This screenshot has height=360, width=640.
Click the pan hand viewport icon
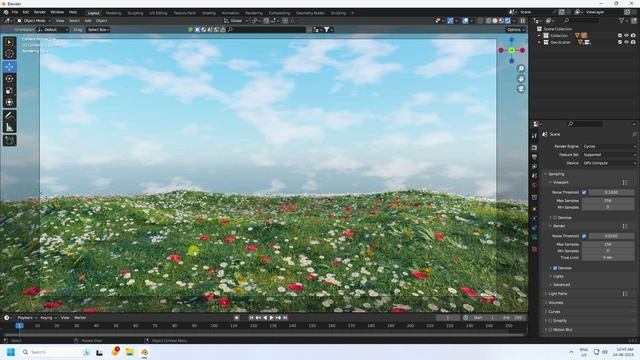[521, 78]
